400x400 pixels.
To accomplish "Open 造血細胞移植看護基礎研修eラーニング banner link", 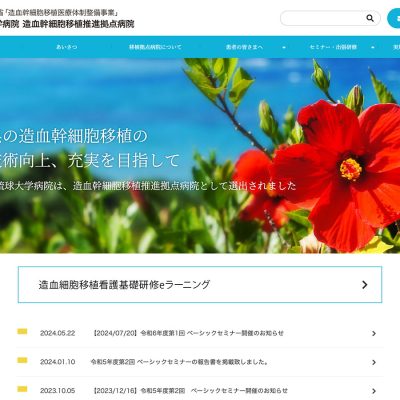I will click(x=200, y=284).
